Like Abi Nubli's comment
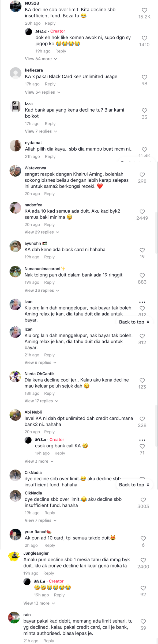The image size is (158, 644). tap(142, 419)
